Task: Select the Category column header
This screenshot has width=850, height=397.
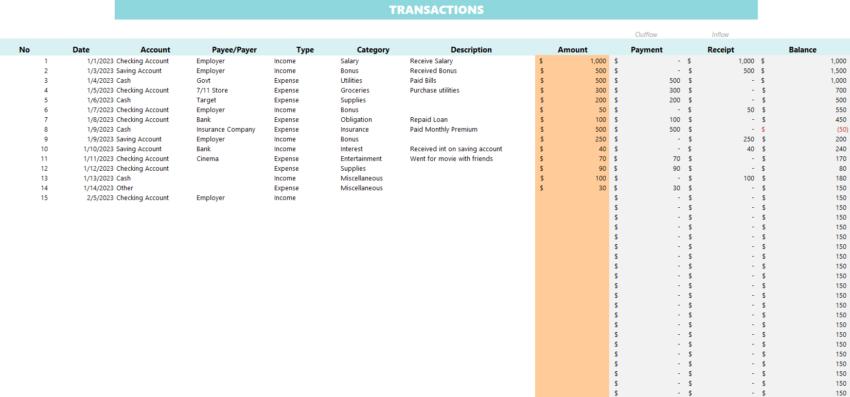Action: pos(373,50)
